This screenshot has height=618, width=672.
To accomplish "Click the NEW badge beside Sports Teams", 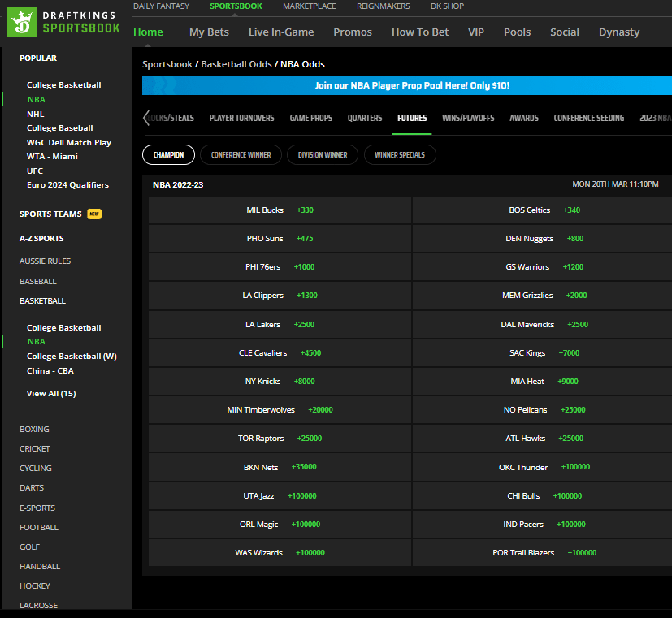I will 94,214.
